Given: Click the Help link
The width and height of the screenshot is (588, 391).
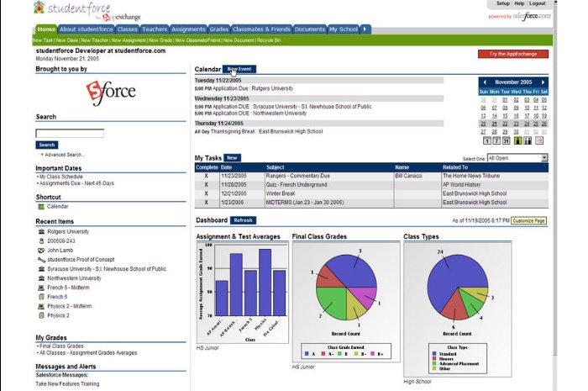Looking at the screenshot, I should 519,3.
